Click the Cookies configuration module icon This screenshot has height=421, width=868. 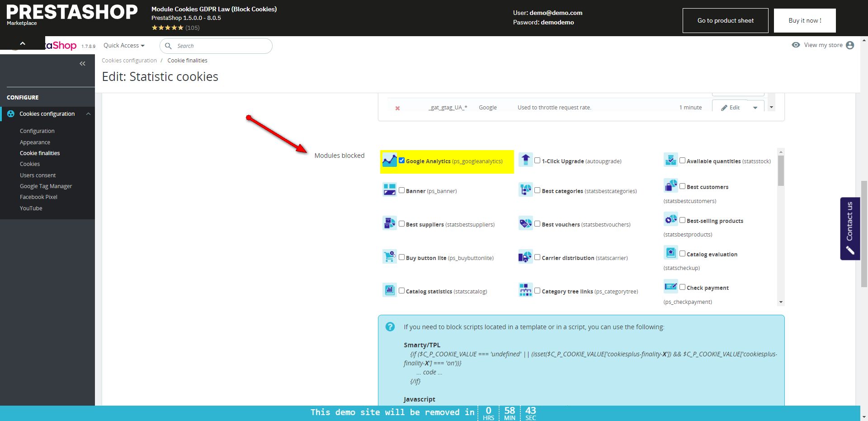(x=11, y=114)
